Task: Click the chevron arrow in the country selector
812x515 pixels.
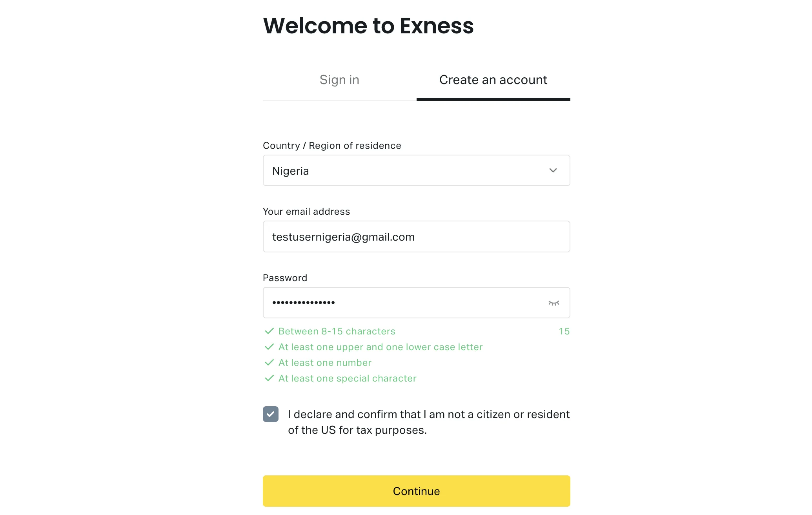Action: pyautogui.click(x=553, y=170)
